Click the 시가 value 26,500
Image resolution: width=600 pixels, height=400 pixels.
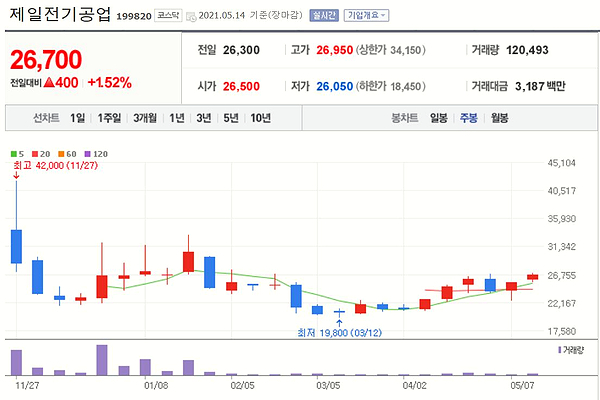(x=241, y=87)
